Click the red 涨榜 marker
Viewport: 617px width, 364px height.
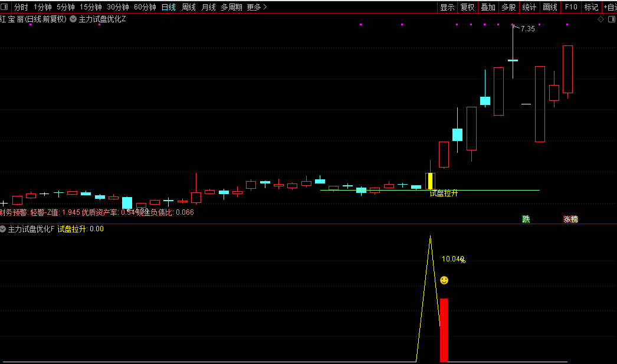click(x=570, y=219)
